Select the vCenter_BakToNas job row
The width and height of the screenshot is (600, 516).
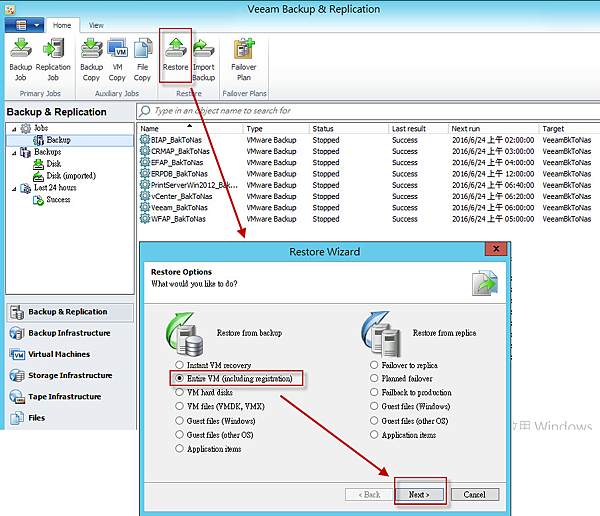click(x=369, y=196)
